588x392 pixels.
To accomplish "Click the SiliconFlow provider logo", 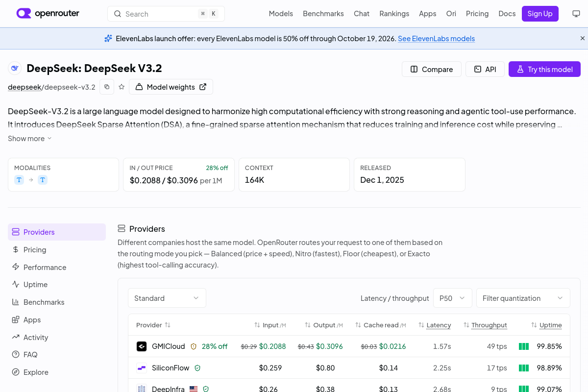I will (142, 368).
